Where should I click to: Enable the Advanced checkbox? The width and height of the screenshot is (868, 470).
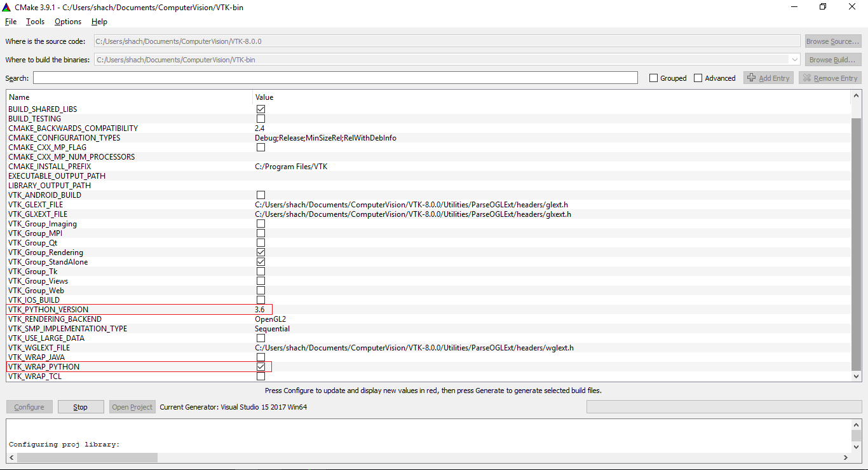(698, 78)
